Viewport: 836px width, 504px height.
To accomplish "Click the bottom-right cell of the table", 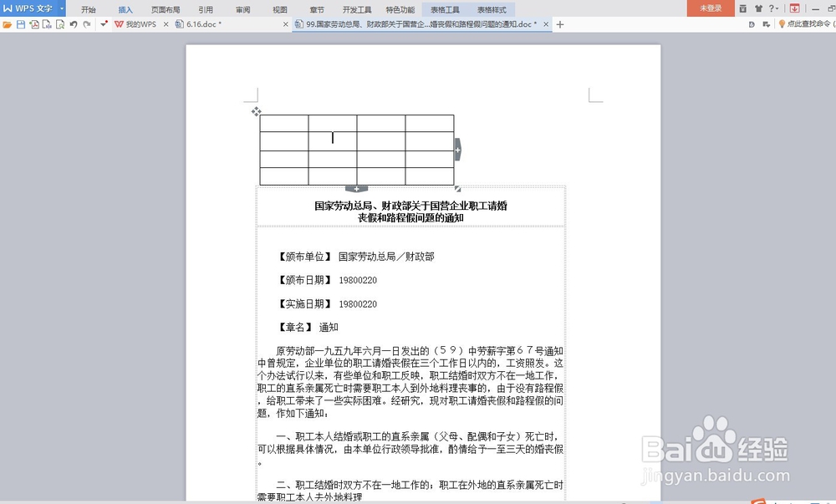I will coord(430,176).
